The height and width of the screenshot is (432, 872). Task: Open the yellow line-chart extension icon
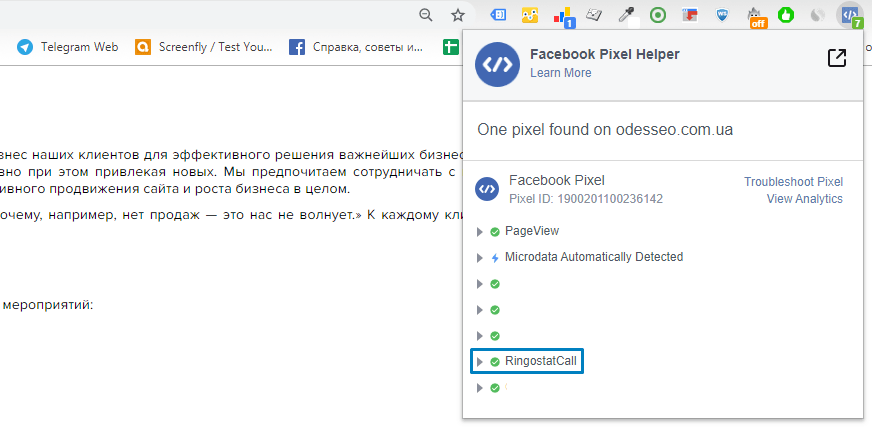[530, 15]
